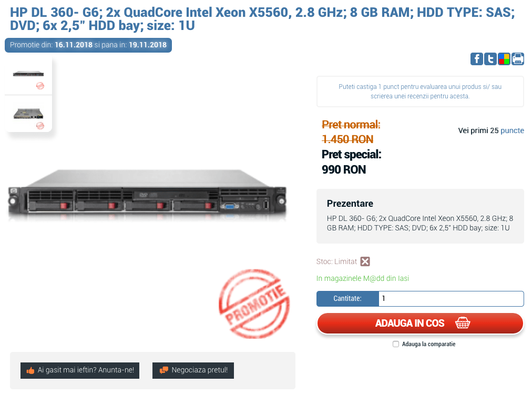The width and height of the screenshot is (532, 394).
Task: Open the puncte link
Action: pyautogui.click(x=512, y=130)
